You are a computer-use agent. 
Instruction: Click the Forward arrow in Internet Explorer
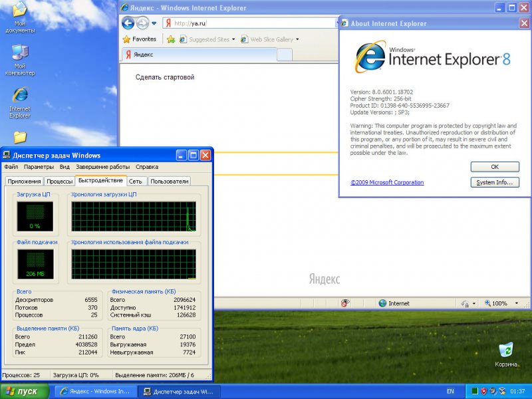(x=142, y=23)
